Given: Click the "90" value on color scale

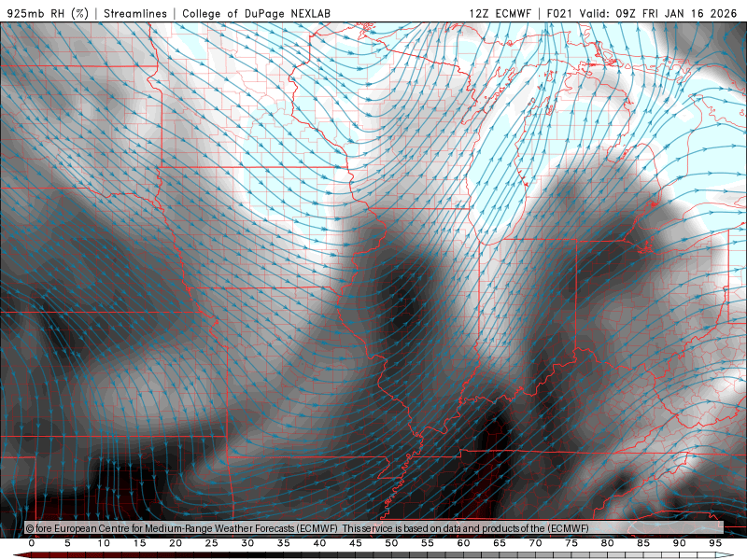Looking at the screenshot, I should tap(679, 543).
